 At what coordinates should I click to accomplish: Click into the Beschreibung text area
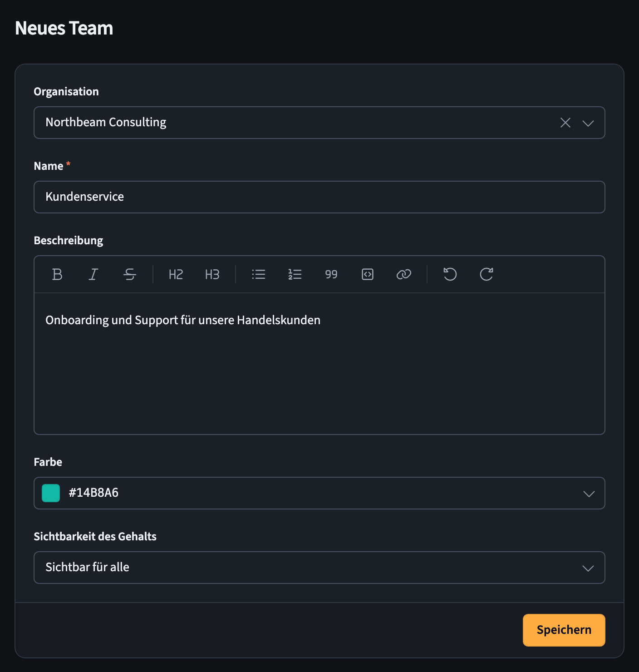pos(319,364)
